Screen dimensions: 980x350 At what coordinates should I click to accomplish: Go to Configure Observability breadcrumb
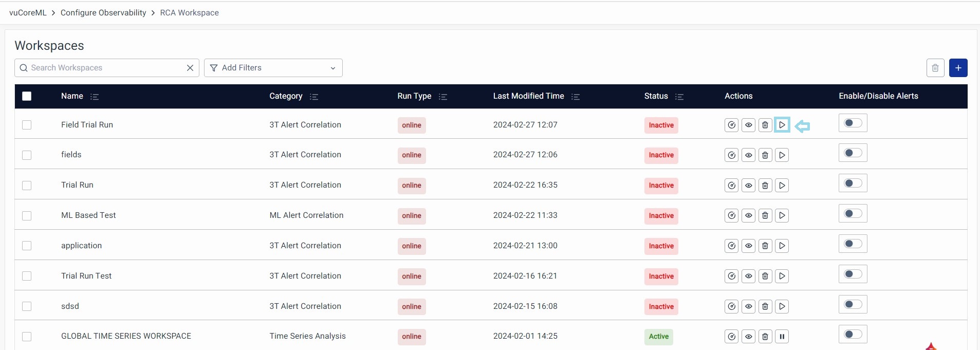tap(103, 13)
